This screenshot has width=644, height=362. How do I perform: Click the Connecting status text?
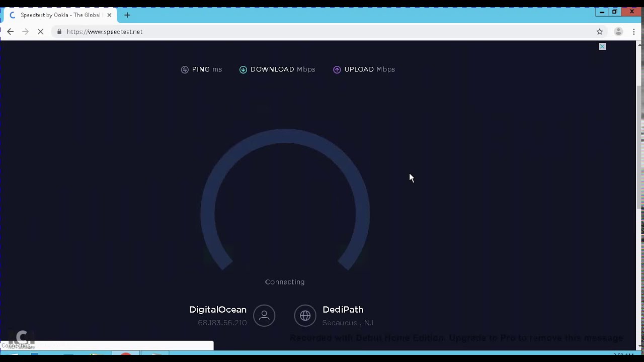pyautogui.click(x=285, y=282)
